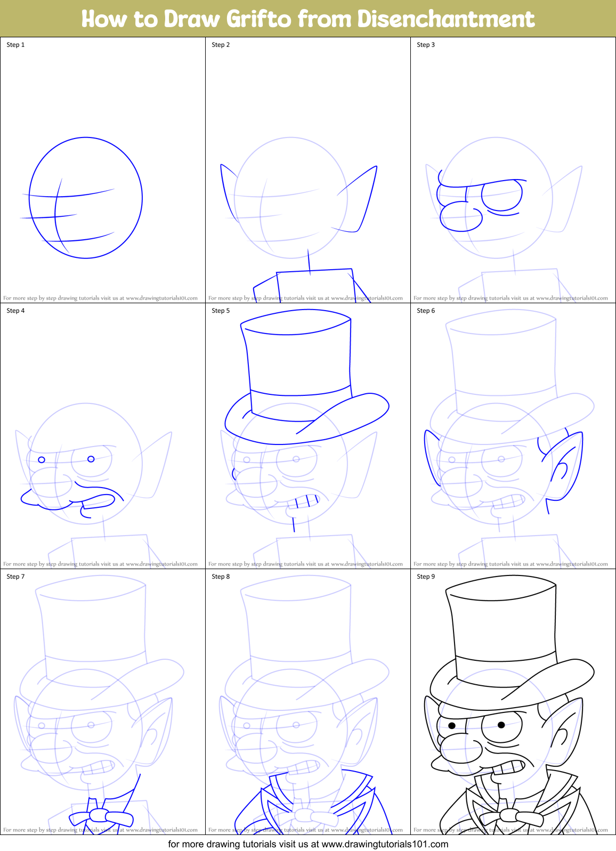Click the Step 6 panel's website credit line
The image size is (616, 851).
(510, 564)
